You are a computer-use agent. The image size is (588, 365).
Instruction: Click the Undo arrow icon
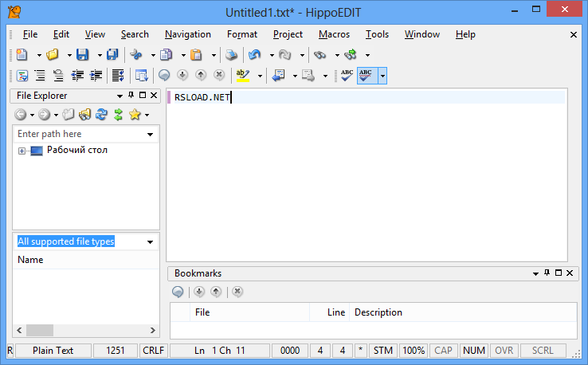click(x=255, y=55)
